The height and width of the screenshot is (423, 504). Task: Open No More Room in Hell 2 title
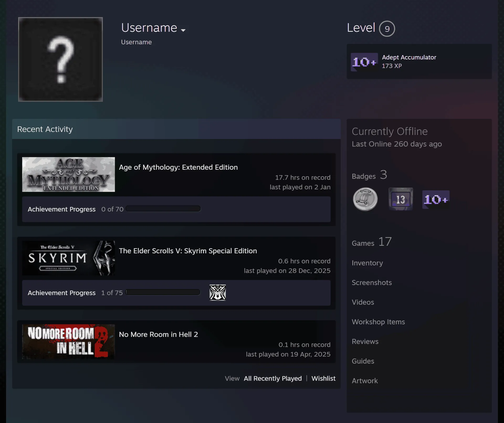point(158,334)
